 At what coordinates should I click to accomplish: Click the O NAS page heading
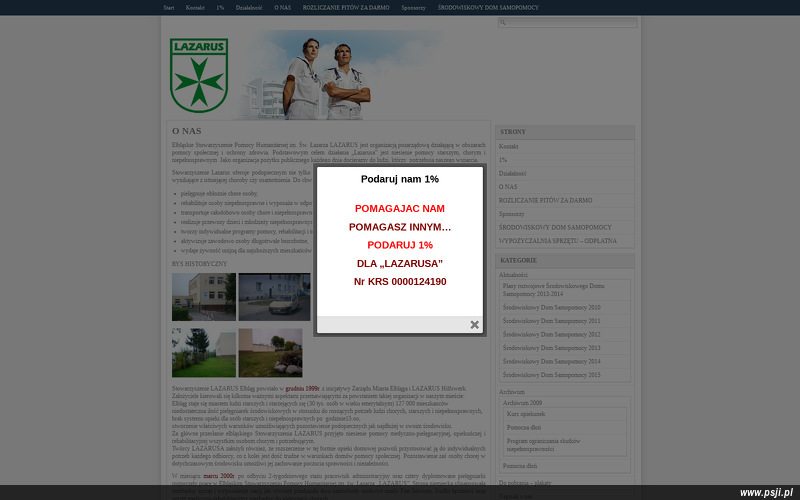click(x=187, y=131)
